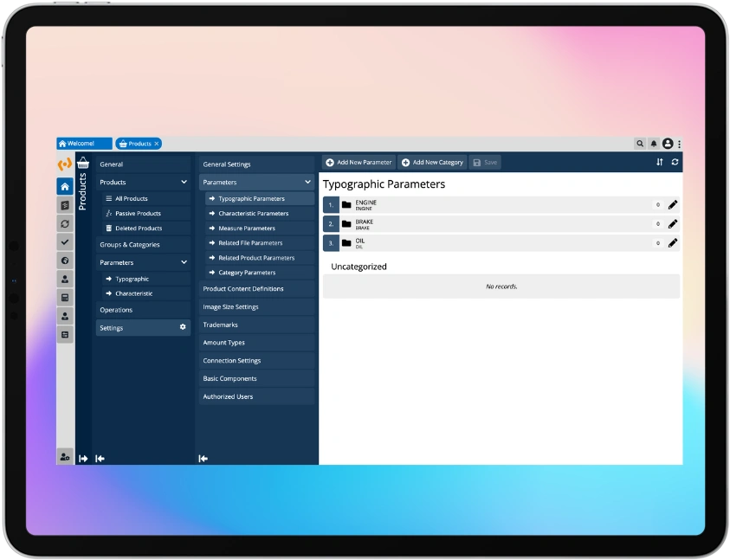Image resolution: width=730 pixels, height=560 pixels.
Task: Open the notifications bell
Action: pyautogui.click(x=654, y=144)
